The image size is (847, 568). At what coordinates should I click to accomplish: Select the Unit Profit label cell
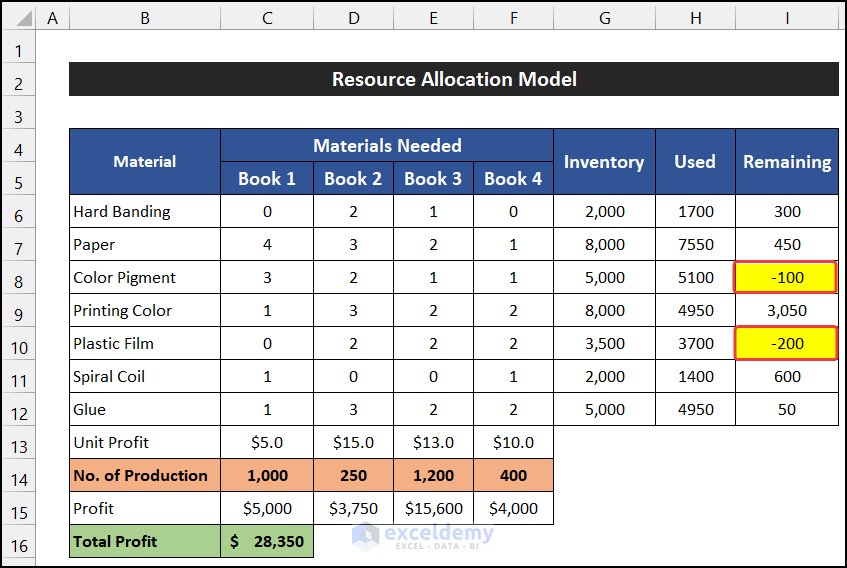pos(145,442)
